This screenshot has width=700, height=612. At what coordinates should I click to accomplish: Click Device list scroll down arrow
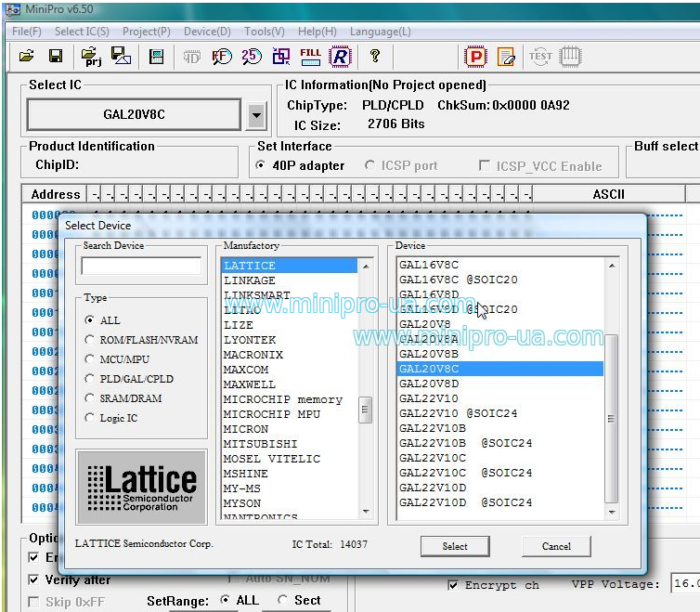(612, 512)
